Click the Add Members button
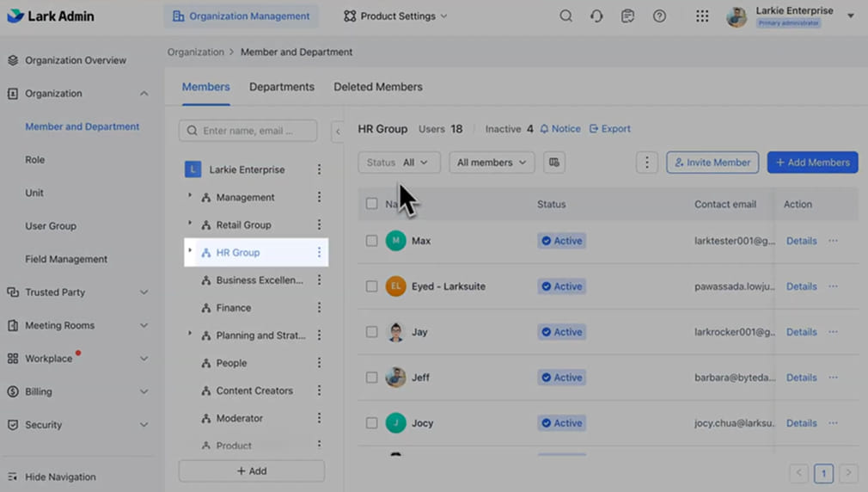Image resolution: width=868 pixels, height=492 pixels. (x=812, y=163)
